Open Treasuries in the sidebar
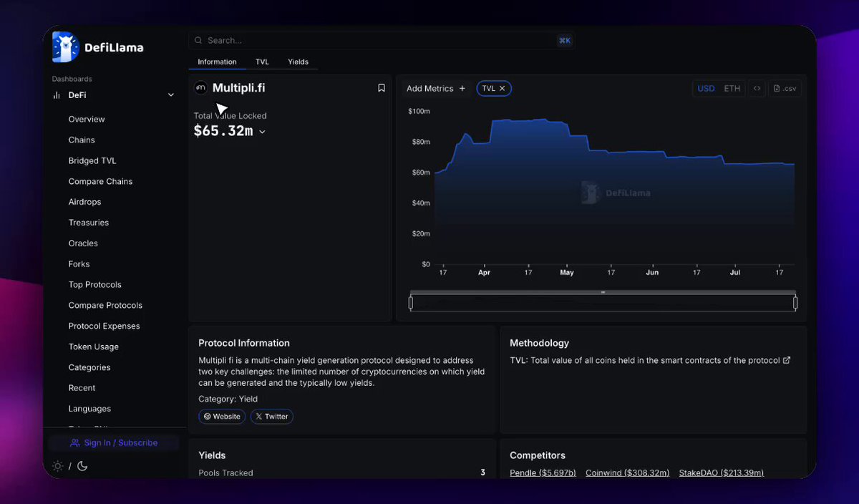The height and width of the screenshot is (504, 859). [89, 223]
